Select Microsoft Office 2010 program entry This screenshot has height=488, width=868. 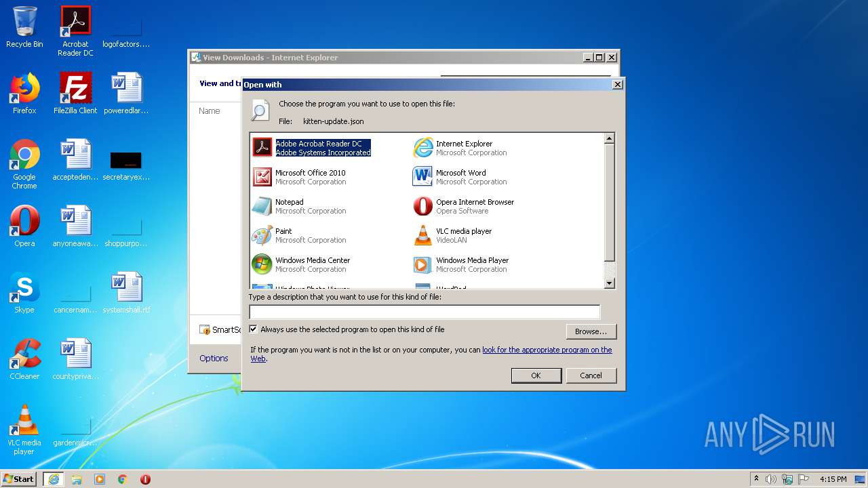pyautogui.click(x=300, y=177)
